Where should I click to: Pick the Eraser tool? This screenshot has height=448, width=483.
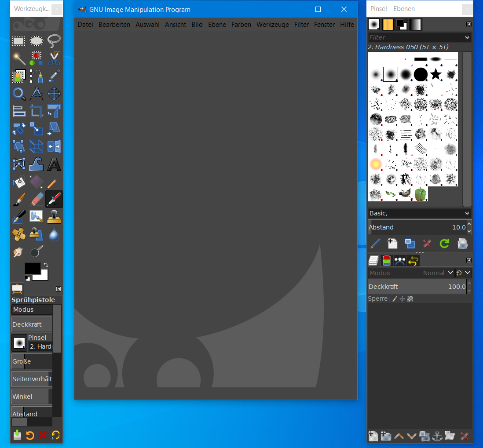click(x=37, y=200)
